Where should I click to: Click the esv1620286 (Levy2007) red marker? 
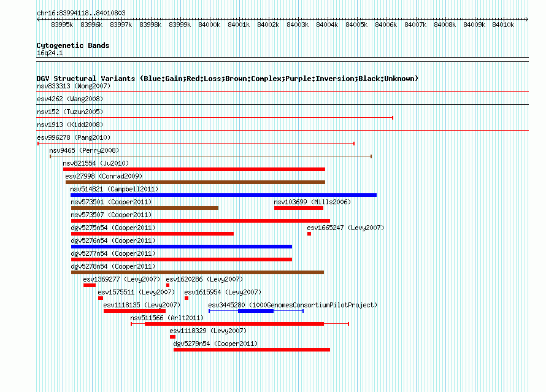pyautogui.click(x=168, y=285)
